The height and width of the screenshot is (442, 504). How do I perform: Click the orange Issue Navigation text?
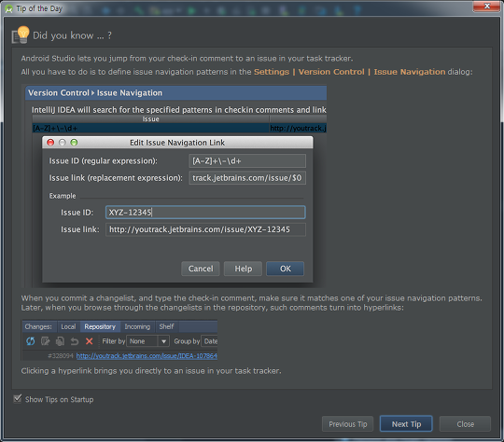[410, 72]
